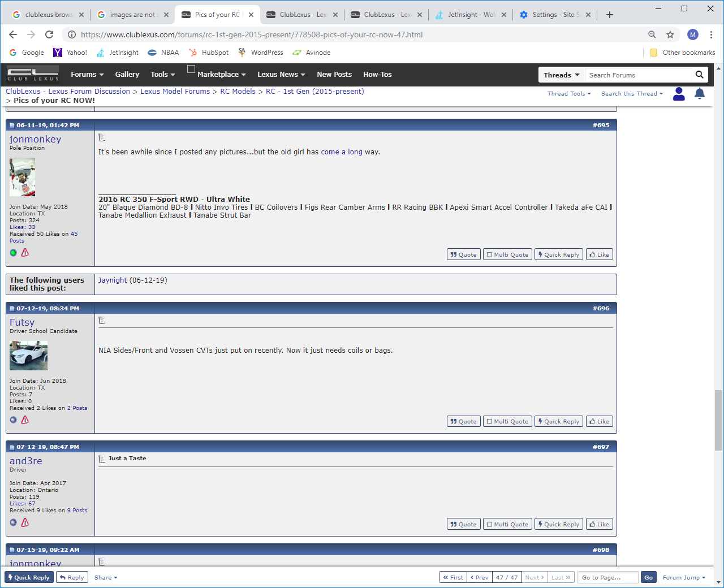The width and height of the screenshot is (724, 588).
Task: Click Futsy's offline status icon
Action: tap(13, 420)
